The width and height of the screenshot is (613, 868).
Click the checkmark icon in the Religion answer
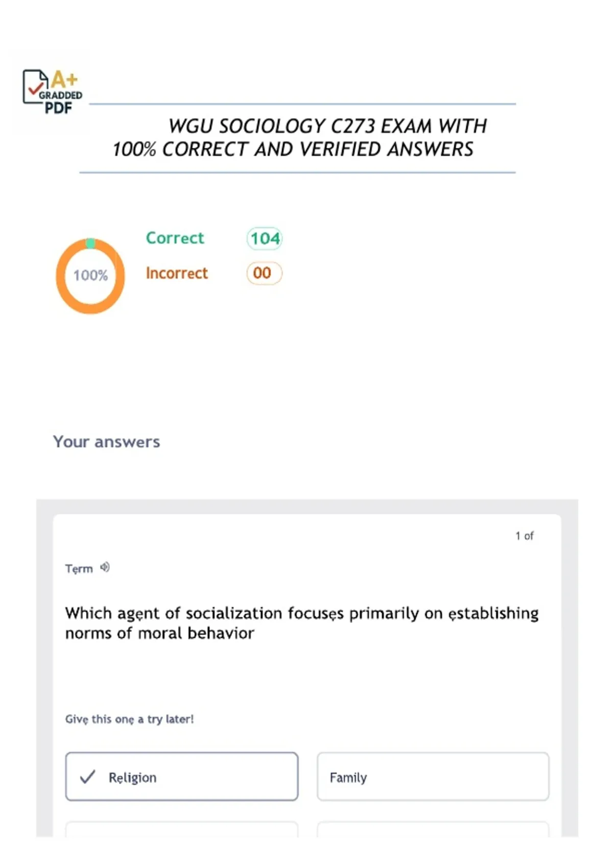[x=88, y=777]
